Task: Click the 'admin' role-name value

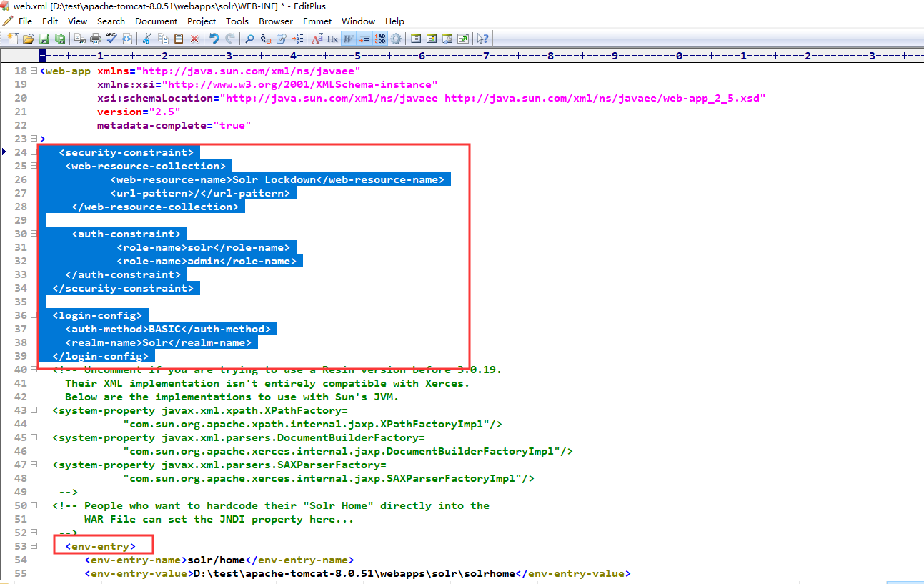Action: (204, 261)
